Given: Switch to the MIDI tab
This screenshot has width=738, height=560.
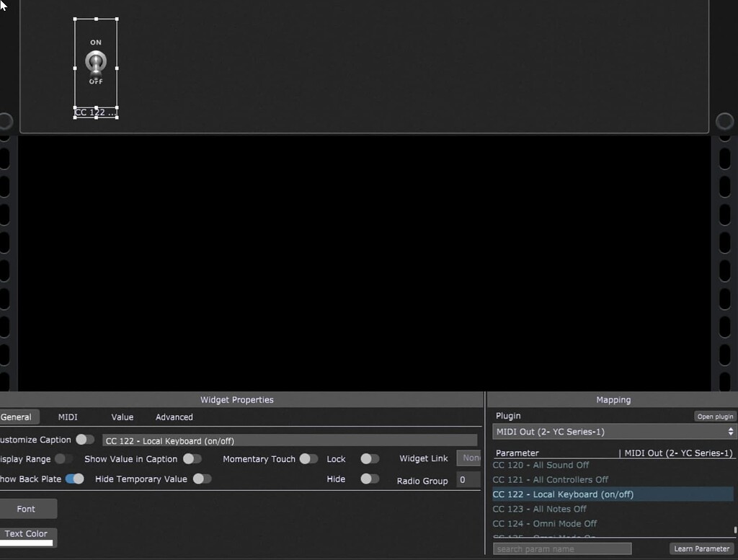Looking at the screenshot, I should (68, 417).
